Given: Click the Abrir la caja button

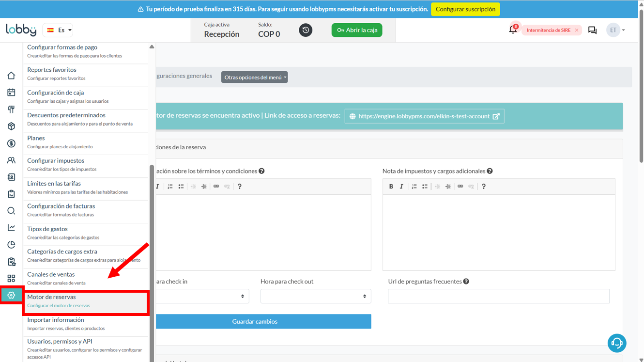Looking at the screenshot, I should 357,30.
